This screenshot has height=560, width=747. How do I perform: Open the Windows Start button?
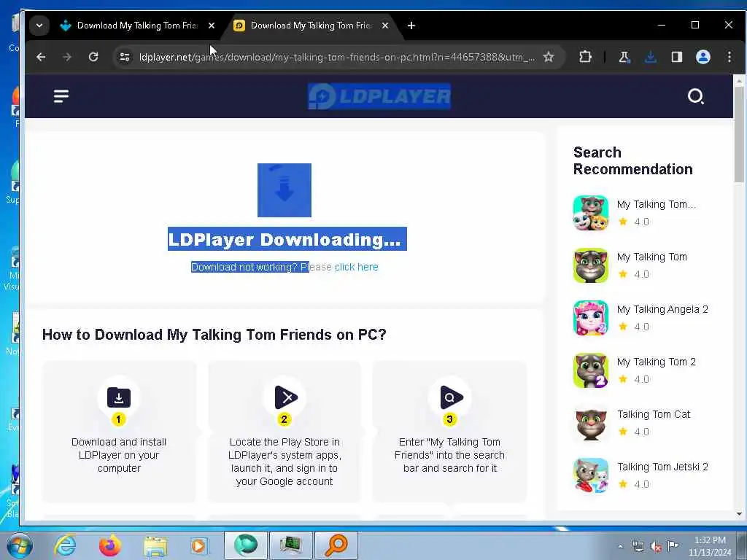click(20, 545)
